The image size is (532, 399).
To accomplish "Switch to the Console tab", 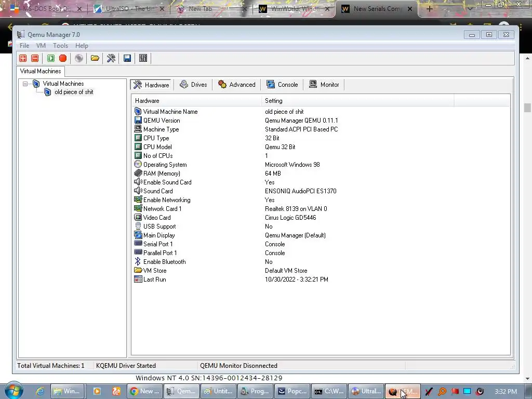I will click(282, 85).
